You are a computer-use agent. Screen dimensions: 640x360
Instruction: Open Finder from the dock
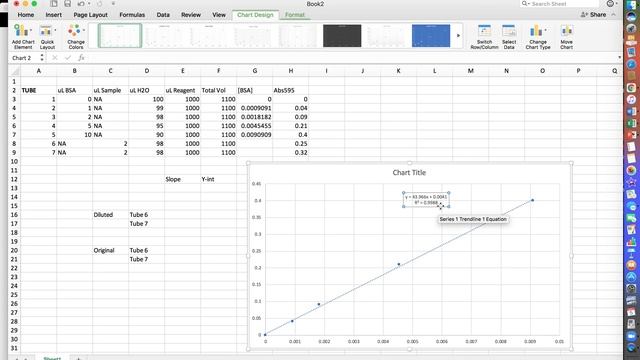coord(631,5)
